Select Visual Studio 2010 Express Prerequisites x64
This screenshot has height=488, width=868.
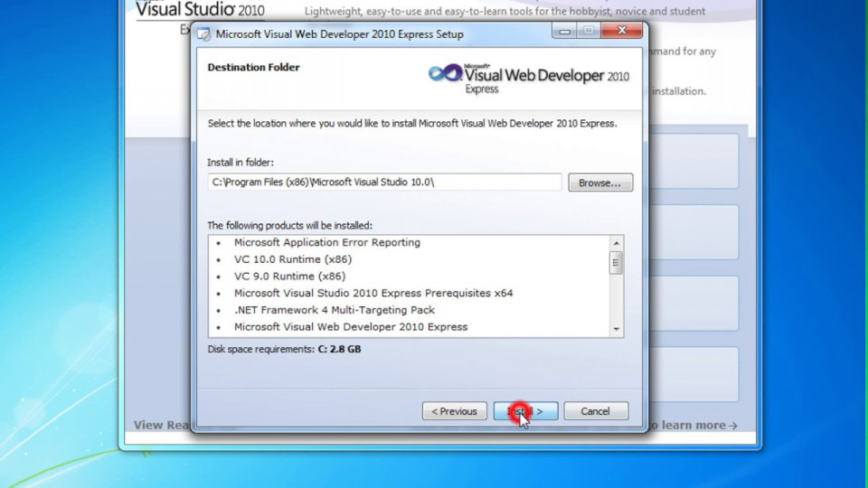(x=373, y=293)
